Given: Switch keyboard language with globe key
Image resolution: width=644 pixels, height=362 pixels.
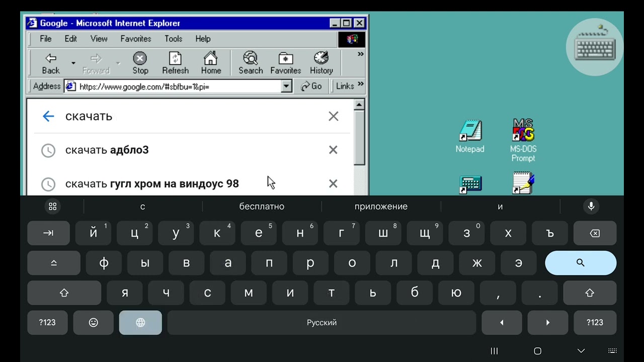Looking at the screenshot, I should tap(140, 322).
